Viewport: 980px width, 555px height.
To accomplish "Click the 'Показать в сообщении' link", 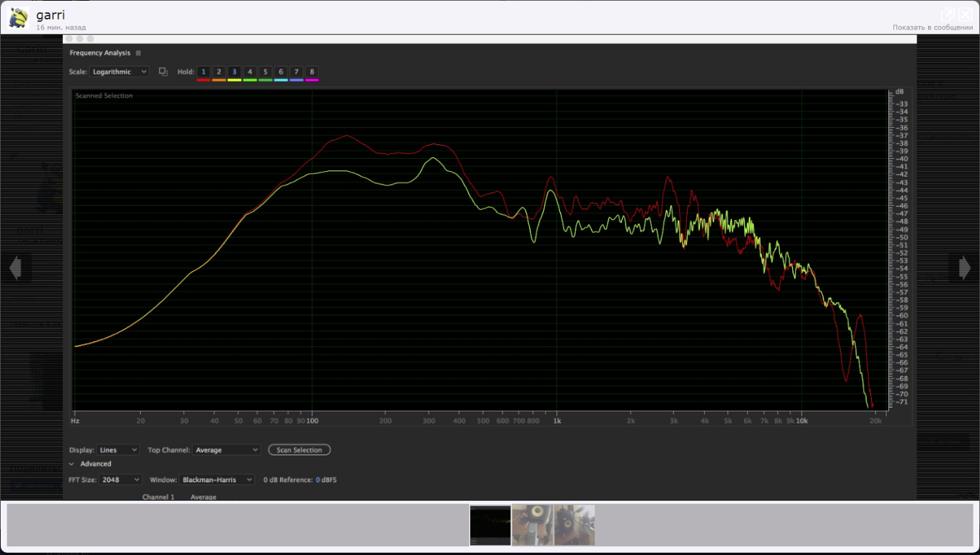I will coord(932,27).
